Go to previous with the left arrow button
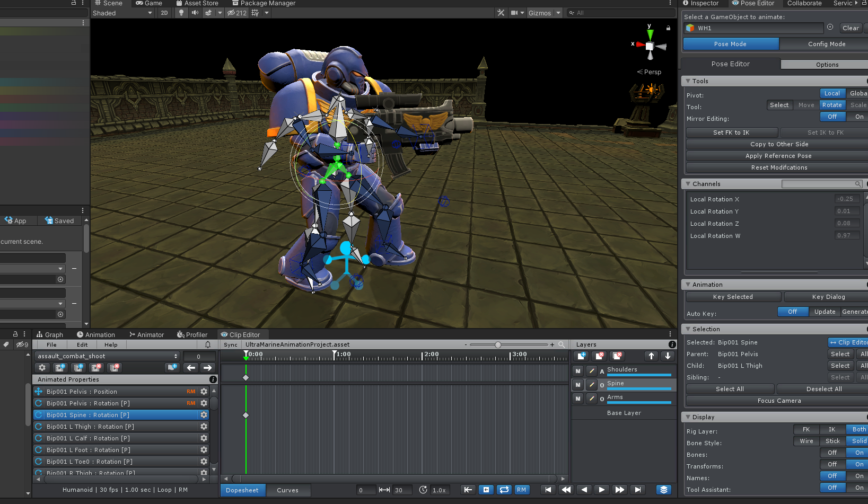 pos(191,368)
